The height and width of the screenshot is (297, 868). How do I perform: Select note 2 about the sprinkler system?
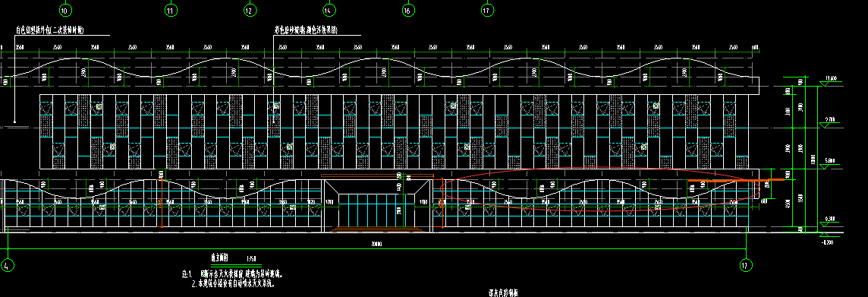[x=233, y=283]
